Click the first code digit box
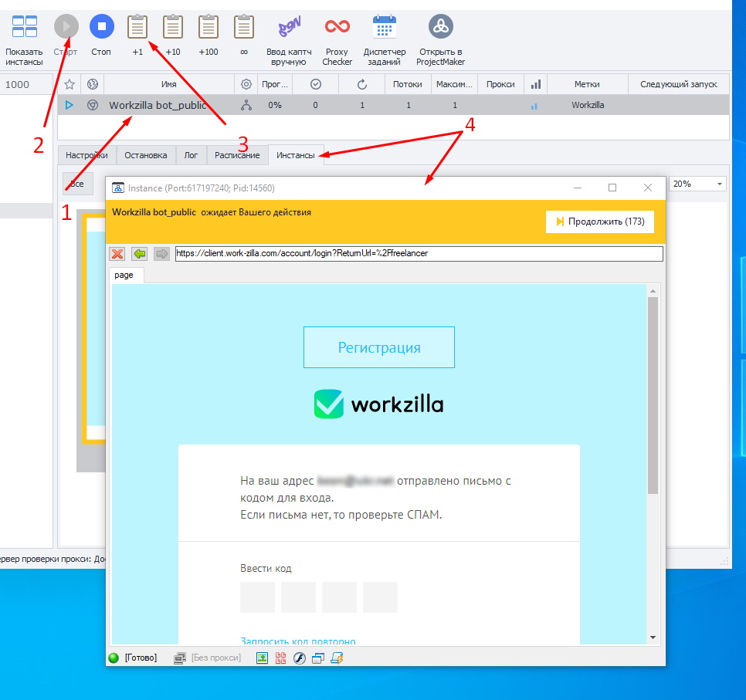 (257, 597)
